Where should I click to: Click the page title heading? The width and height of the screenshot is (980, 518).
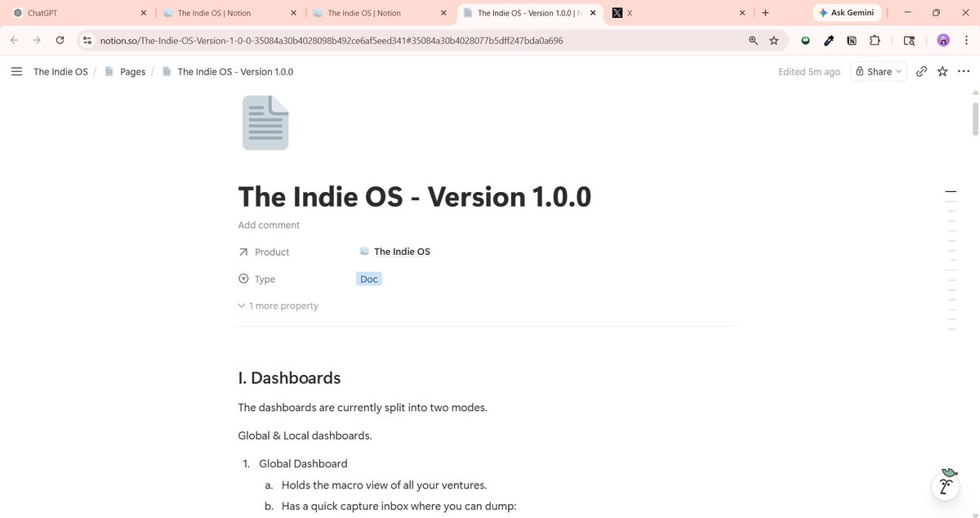[414, 197]
